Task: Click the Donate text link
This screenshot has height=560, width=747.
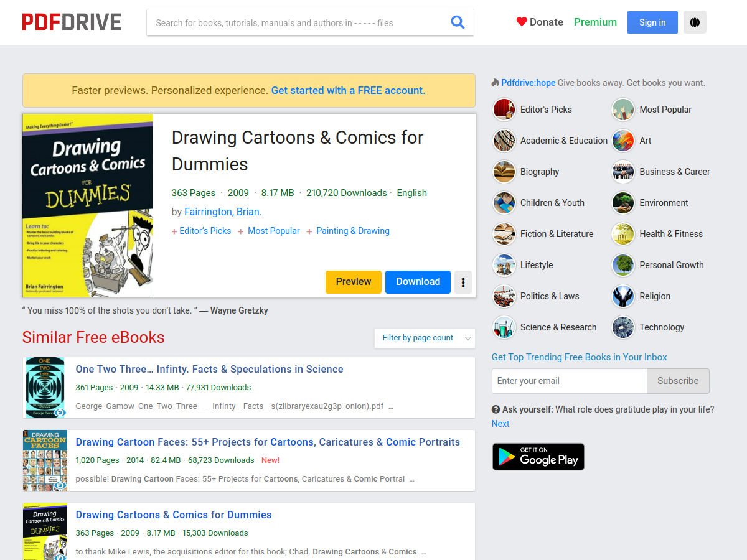Action: click(x=547, y=22)
